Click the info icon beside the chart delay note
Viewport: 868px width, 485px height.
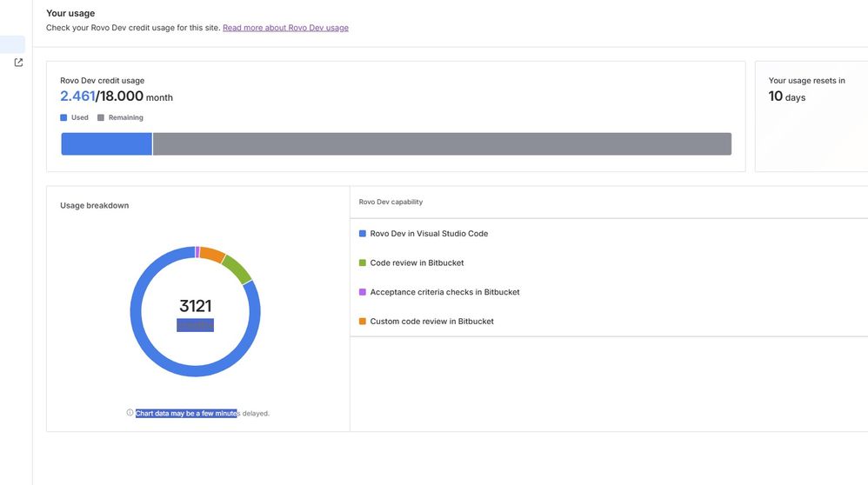pos(130,413)
